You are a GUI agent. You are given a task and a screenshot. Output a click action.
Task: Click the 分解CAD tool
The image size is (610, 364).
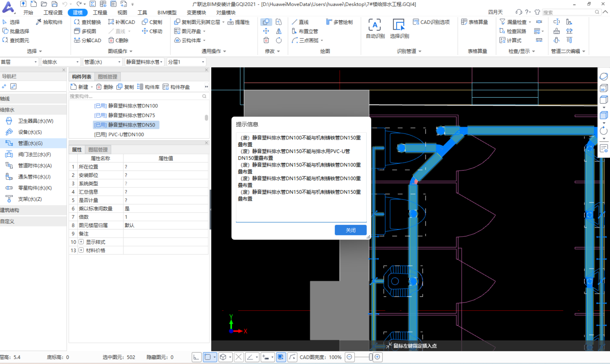pos(88,40)
